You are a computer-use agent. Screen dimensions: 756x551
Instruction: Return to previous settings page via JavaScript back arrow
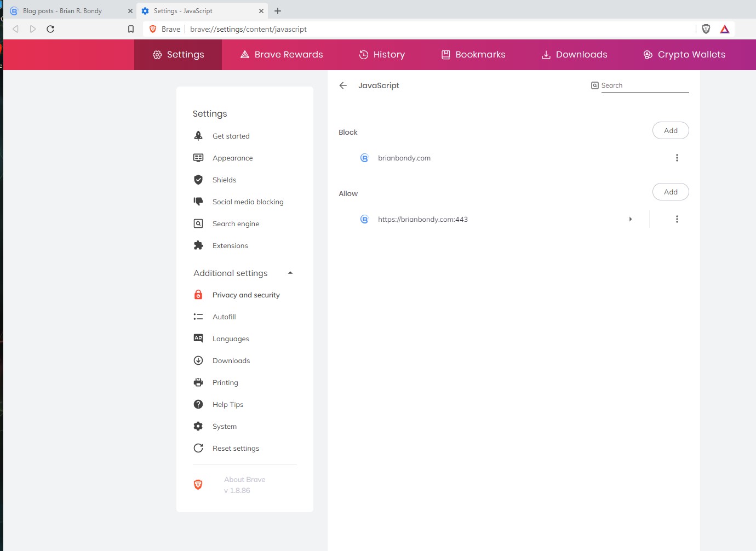coord(343,85)
